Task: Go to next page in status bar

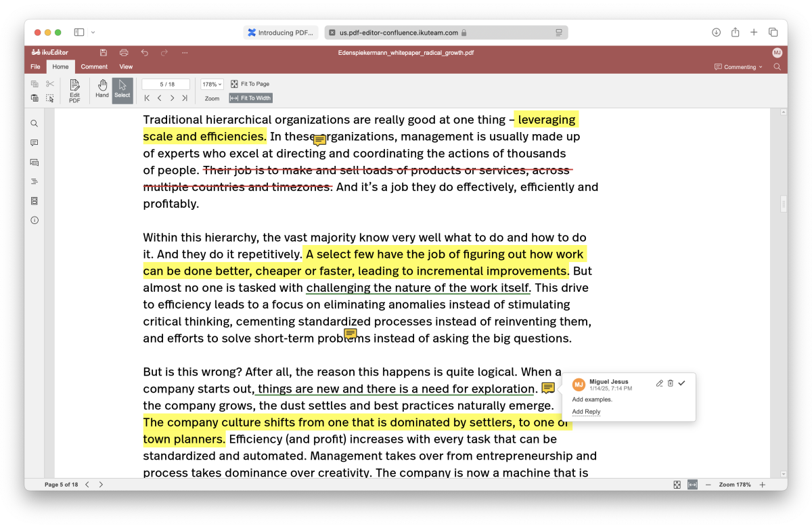Action: tap(101, 485)
